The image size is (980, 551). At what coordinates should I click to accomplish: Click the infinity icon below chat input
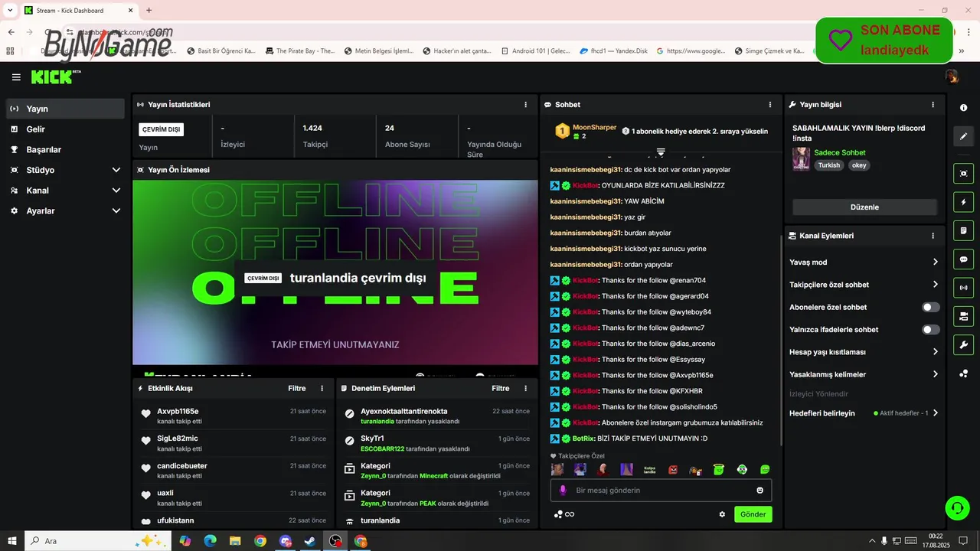pyautogui.click(x=570, y=514)
